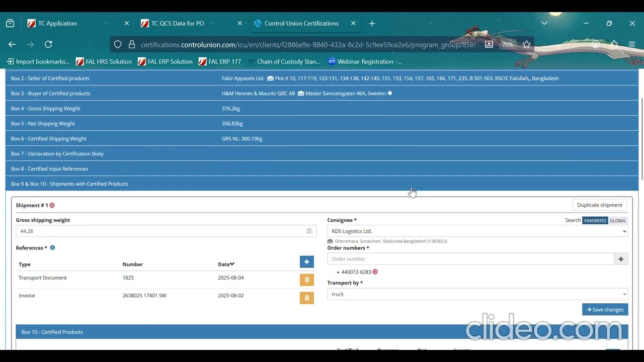Open FAL HRS Solution bookmark
This screenshot has height=362, width=644.
(x=104, y=61)
